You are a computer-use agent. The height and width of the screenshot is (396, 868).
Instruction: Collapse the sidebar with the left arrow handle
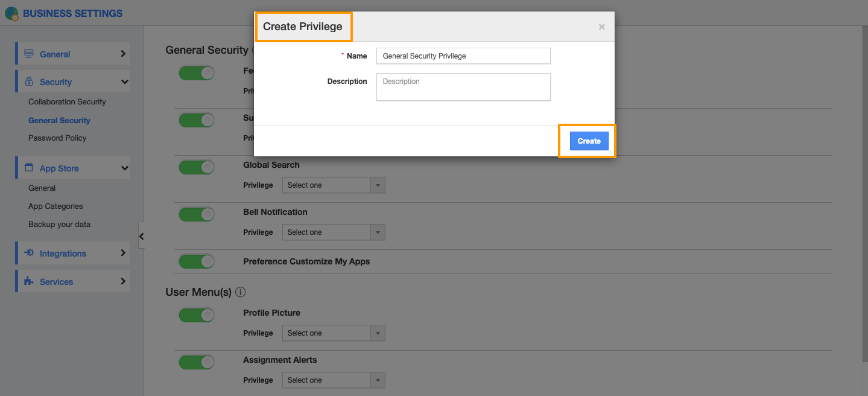(141, 236)
